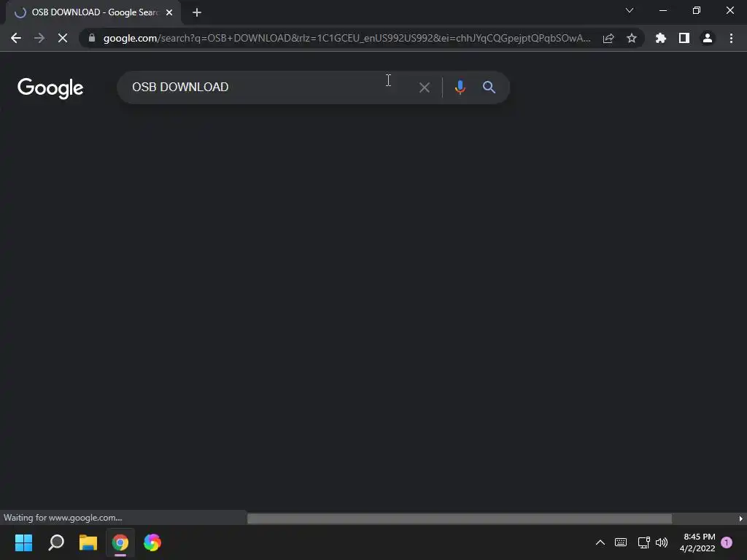Open File Explorer from the taskbar
Screen dimensions: 747x560
88,542
